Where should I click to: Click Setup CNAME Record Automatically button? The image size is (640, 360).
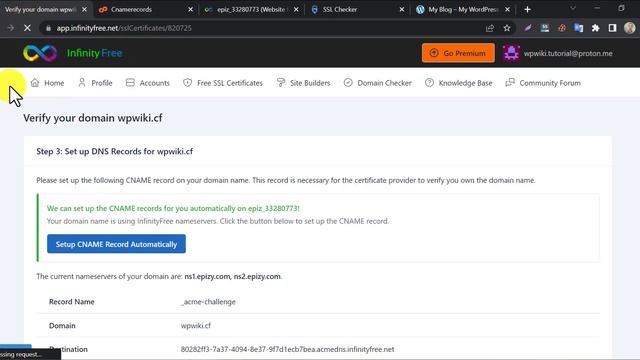point(116,244)
